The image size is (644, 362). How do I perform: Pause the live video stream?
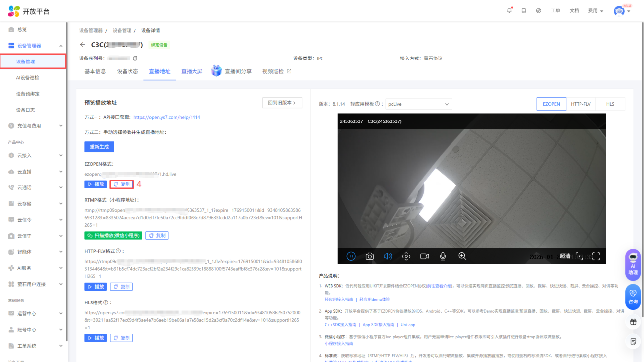click(351, 256)
